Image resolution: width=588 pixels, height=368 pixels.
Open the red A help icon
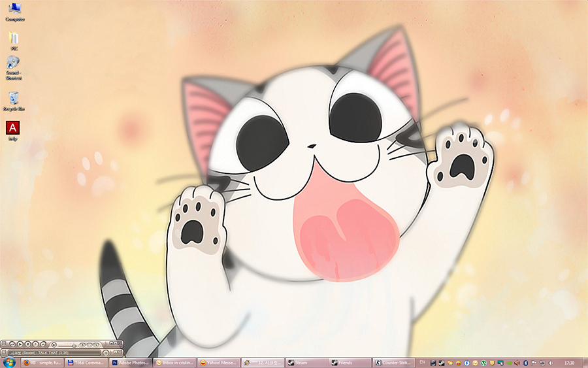click(13, 131)
